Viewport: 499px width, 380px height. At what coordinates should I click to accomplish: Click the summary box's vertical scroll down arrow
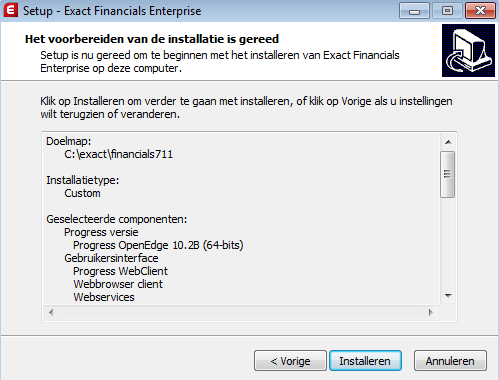click(448, 296)
